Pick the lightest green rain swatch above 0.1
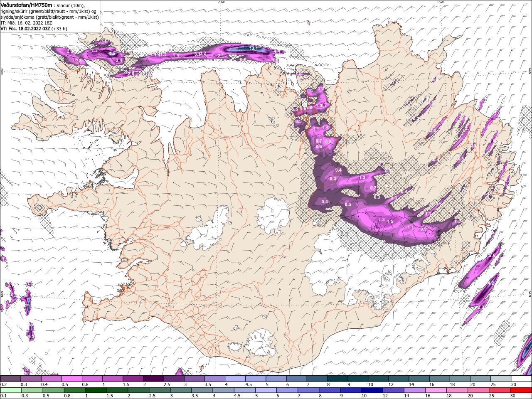The height and width of the screenshot is (399, 532). pyautogui.click(x=11, y=390)
